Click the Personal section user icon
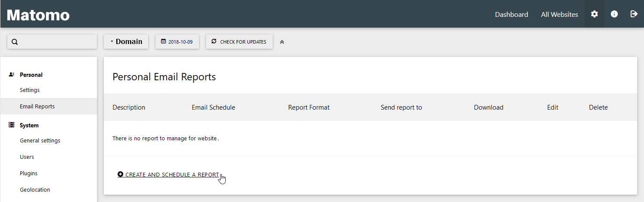Image resolution: width=644 pixels, height=202 pixels. pyautogui.click(x=12, y=75)
